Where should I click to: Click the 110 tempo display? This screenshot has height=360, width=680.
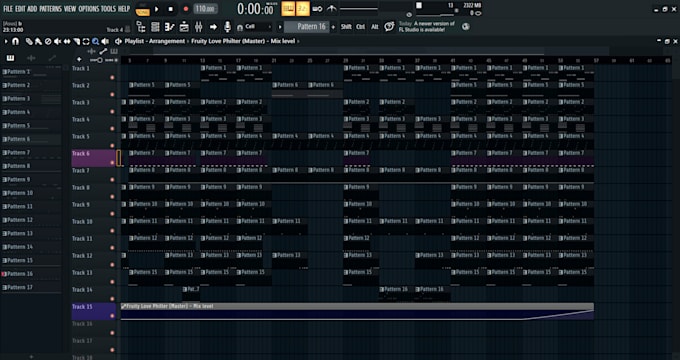206,9
